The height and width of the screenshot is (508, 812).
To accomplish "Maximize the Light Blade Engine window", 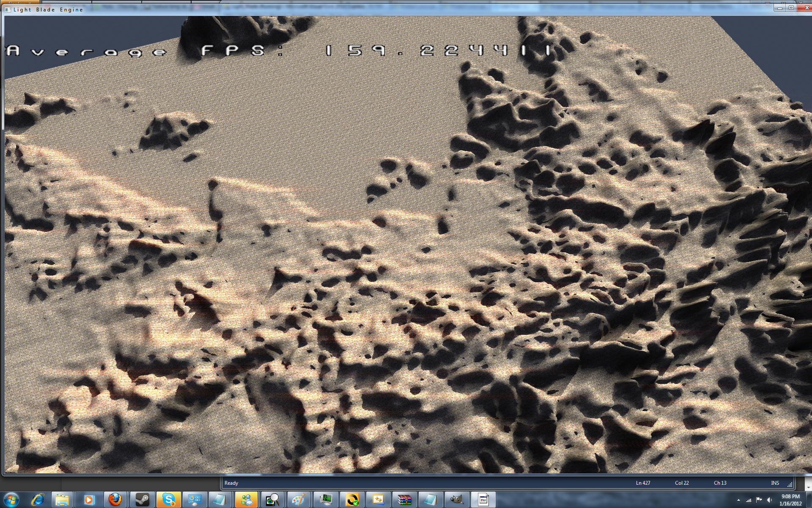I will [x=791, y=8].
